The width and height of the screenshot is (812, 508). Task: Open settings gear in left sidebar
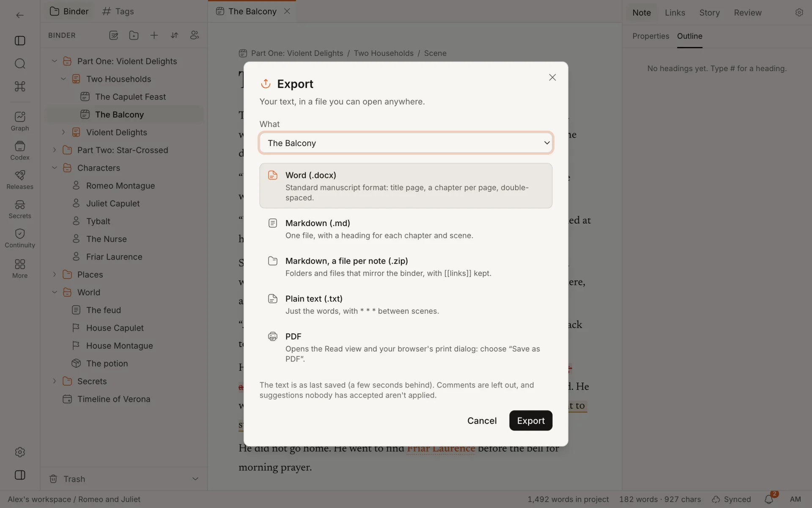(x=20, y=452)
